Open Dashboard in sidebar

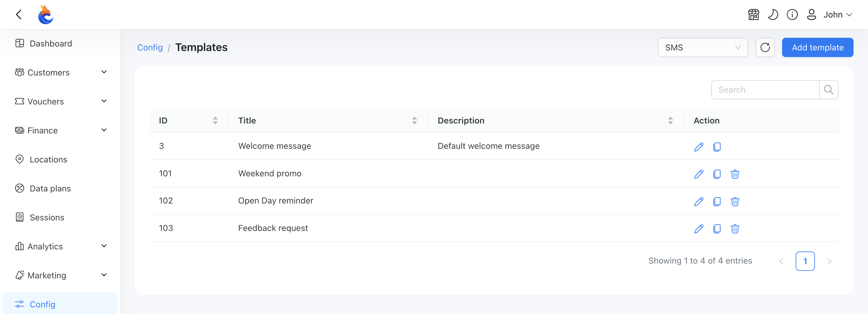(x=60, y=43)
